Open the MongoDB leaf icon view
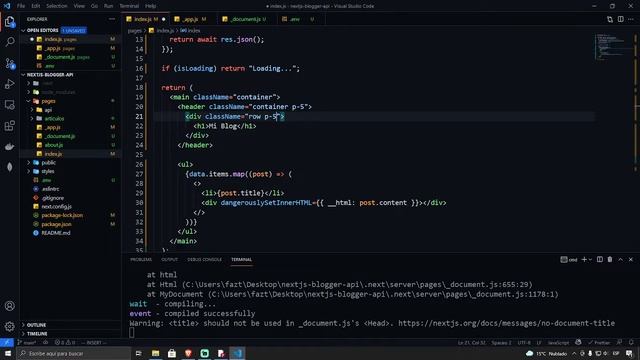 pyautogui.click(x=10, y=167)
